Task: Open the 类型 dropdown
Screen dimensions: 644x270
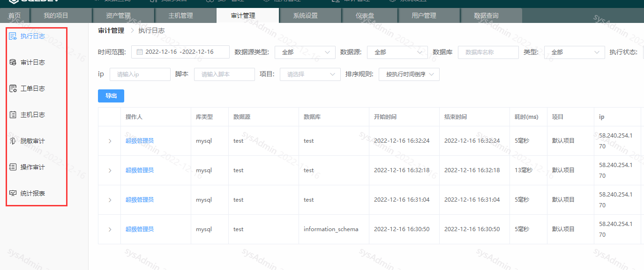Action: 574,52
